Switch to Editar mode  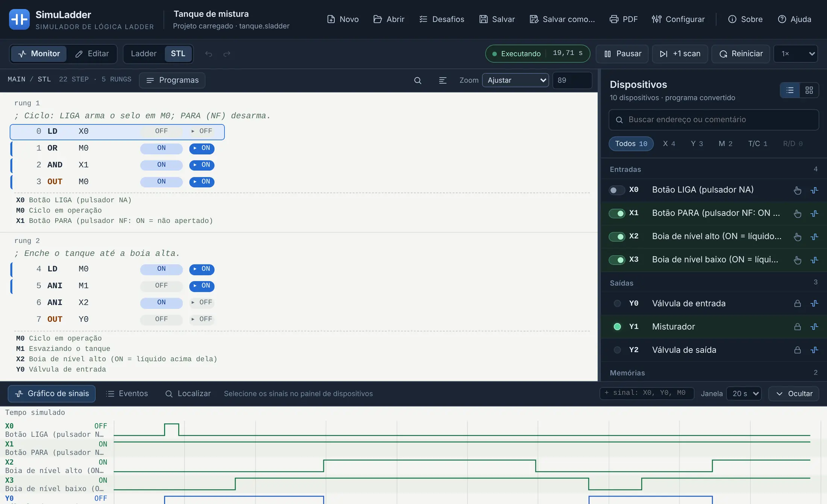tap(92, 54)
